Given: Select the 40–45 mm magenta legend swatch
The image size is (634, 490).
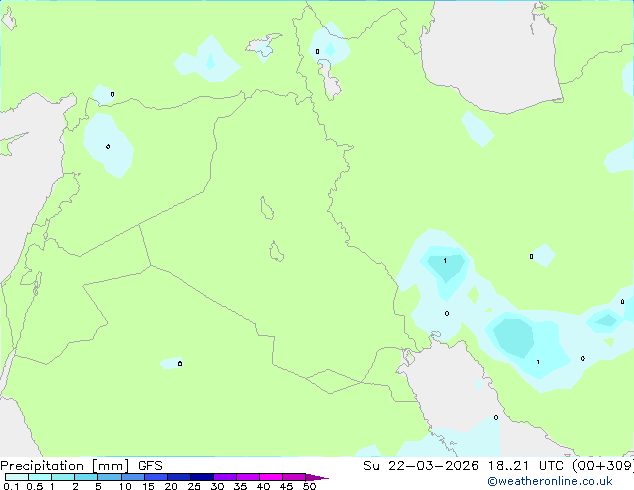Looking at the screenshot, I should point(271,477).
